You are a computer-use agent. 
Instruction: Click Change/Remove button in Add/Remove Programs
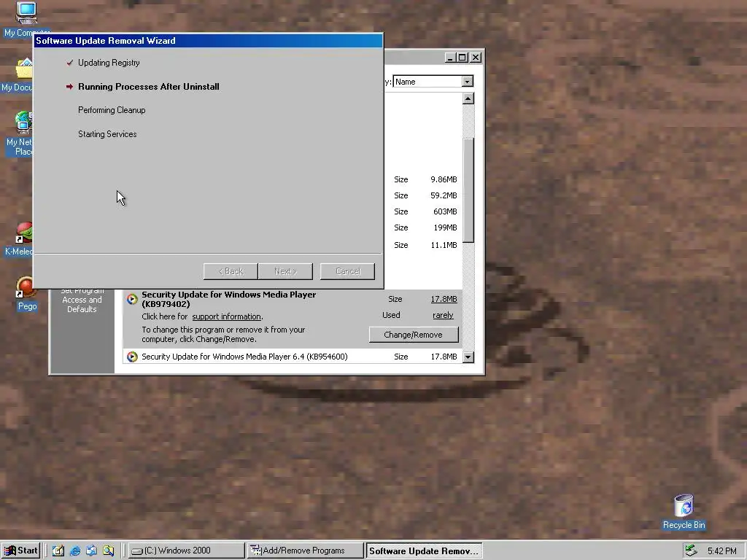[414, 335]
